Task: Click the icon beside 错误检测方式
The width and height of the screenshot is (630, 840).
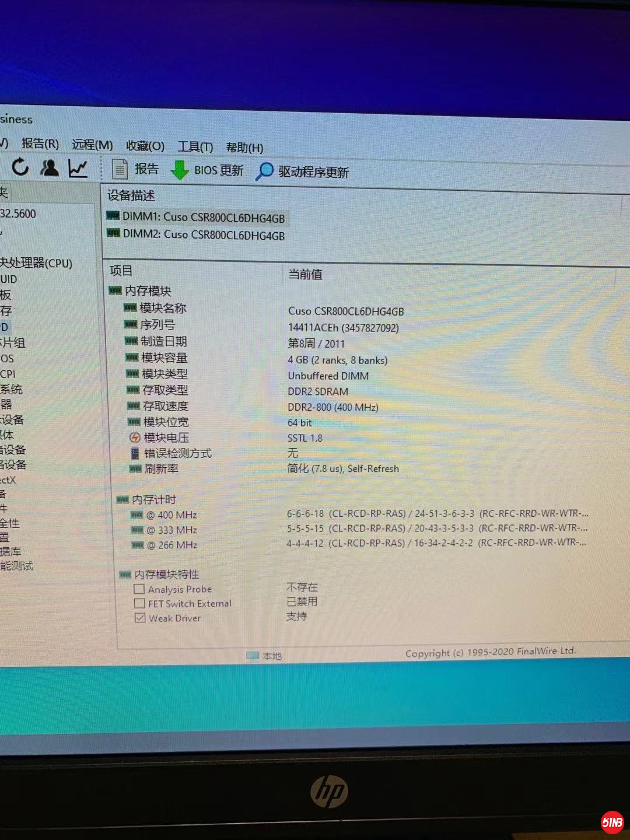Action: [135, 453]
